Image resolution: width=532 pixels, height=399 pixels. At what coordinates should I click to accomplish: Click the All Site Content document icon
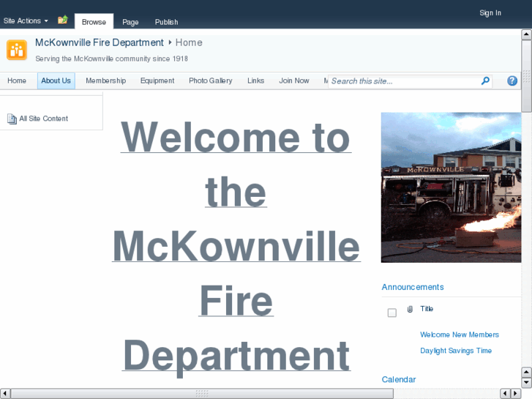(12, 119)
